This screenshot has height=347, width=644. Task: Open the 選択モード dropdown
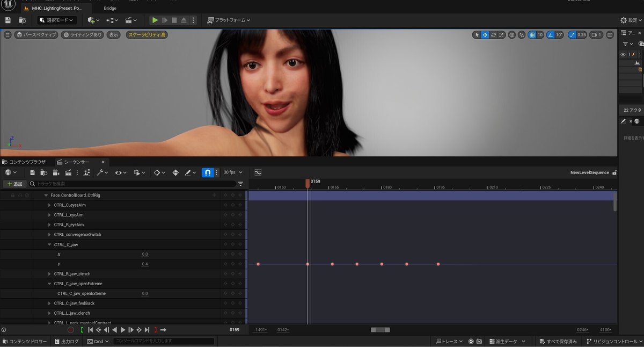click(57, 20)
